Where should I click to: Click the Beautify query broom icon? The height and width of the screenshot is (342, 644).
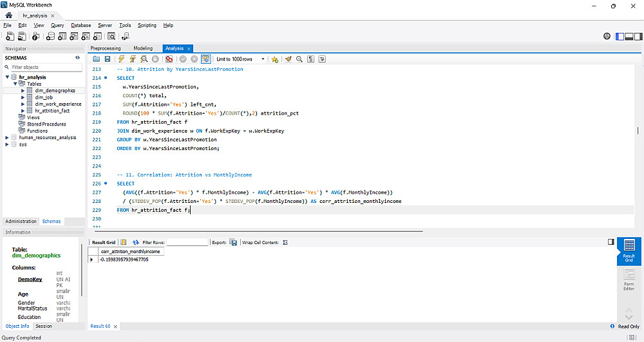click(288, 59)
